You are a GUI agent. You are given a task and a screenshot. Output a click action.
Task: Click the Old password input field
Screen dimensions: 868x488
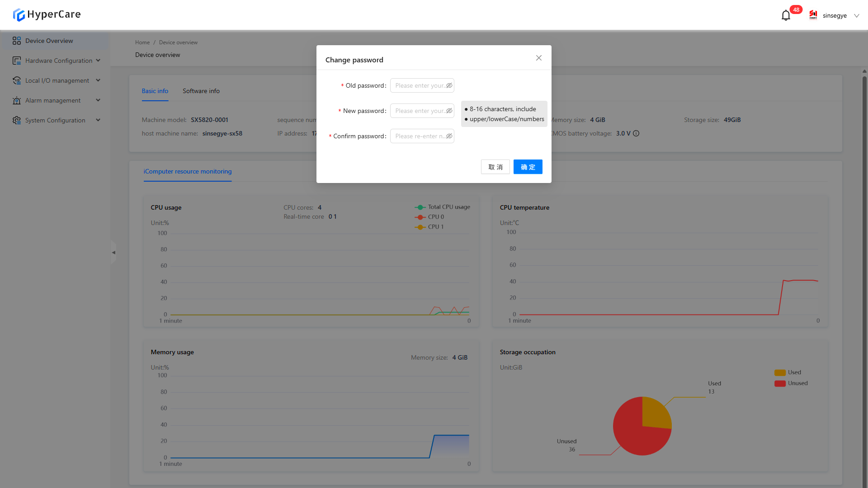(418, 85)
